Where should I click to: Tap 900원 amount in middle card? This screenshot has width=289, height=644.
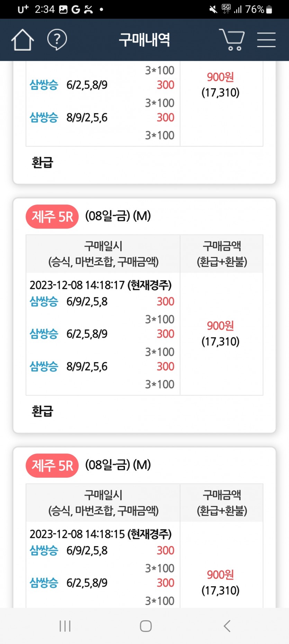tap(220, 325)
